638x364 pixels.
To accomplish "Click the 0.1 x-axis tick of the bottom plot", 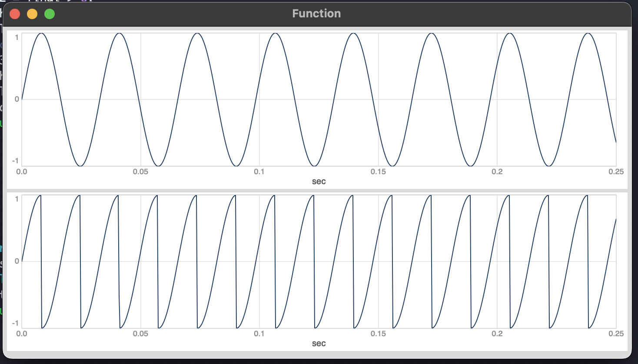I will pyautogui.click(x=259, y=334).
